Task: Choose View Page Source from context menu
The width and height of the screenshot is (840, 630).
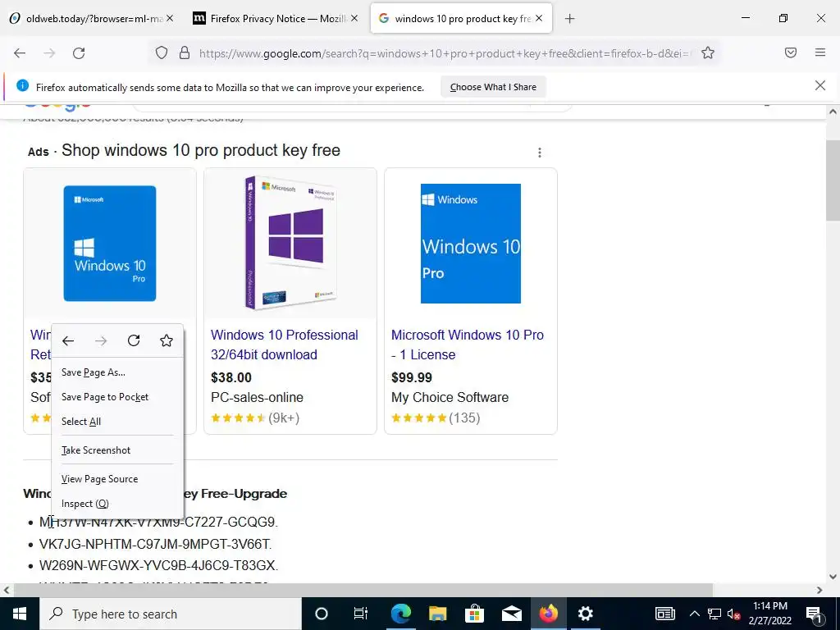Action: (x=117, y=479)
